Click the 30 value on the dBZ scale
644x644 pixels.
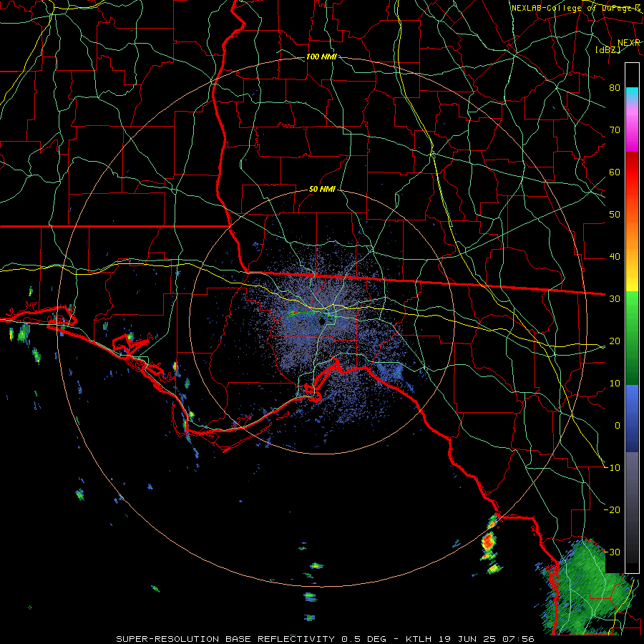[615, 298]
